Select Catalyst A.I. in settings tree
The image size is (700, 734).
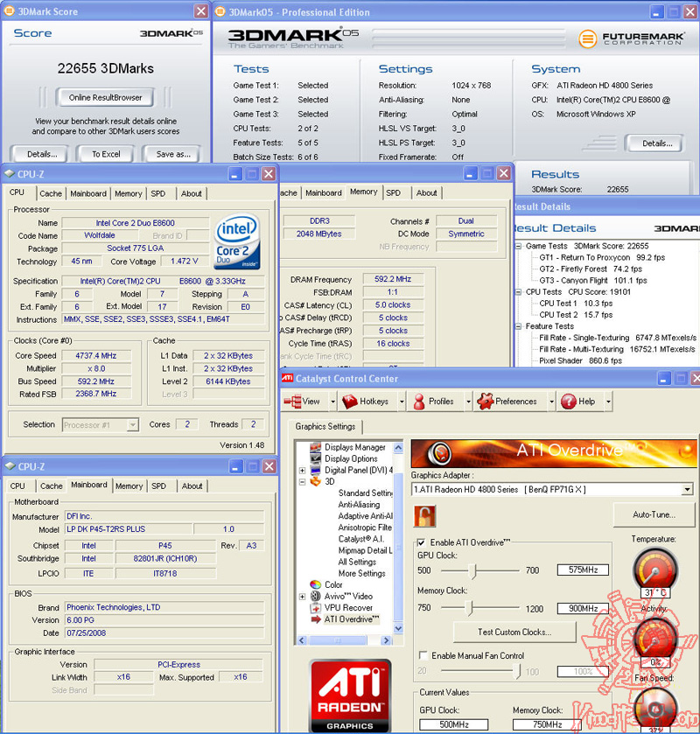(360, 539)
